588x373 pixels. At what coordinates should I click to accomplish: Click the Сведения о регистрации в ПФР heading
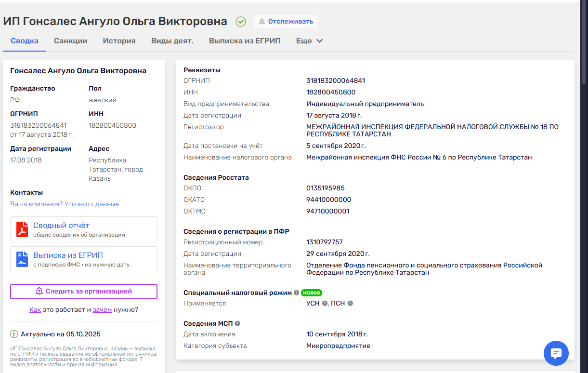pos(236,231)
